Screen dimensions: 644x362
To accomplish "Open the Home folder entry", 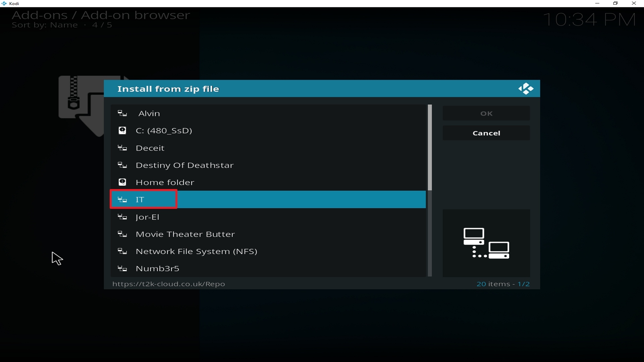I will 268,182.
